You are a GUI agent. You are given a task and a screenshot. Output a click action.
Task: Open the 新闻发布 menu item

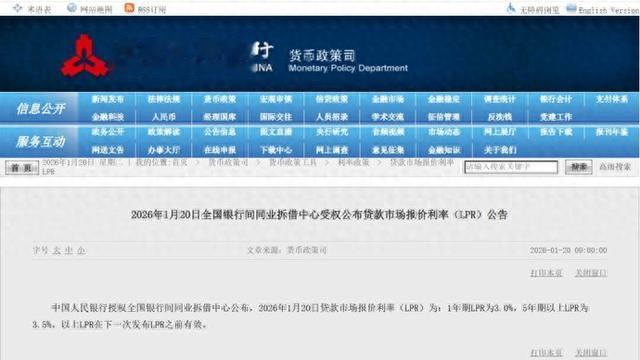pos(108,99)
